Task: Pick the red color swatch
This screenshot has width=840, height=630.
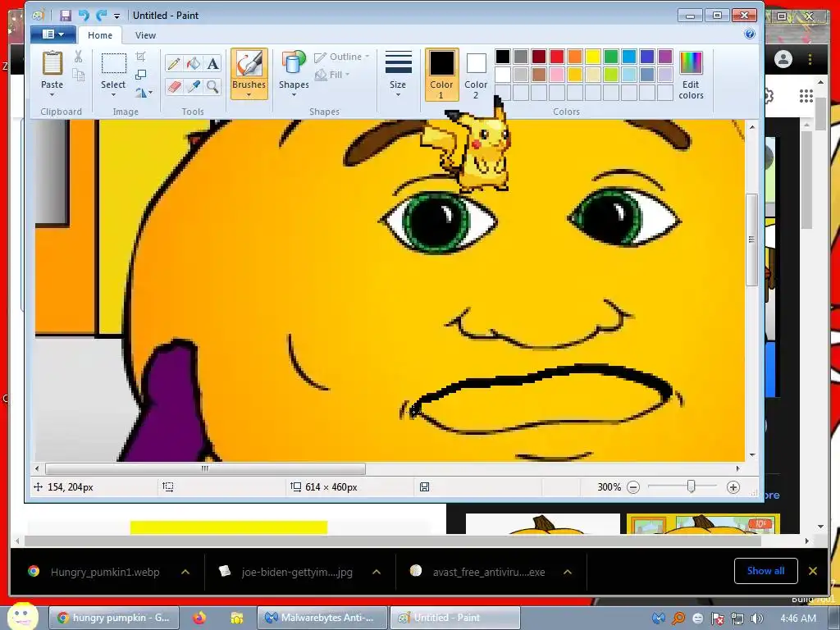Action: 557,57
